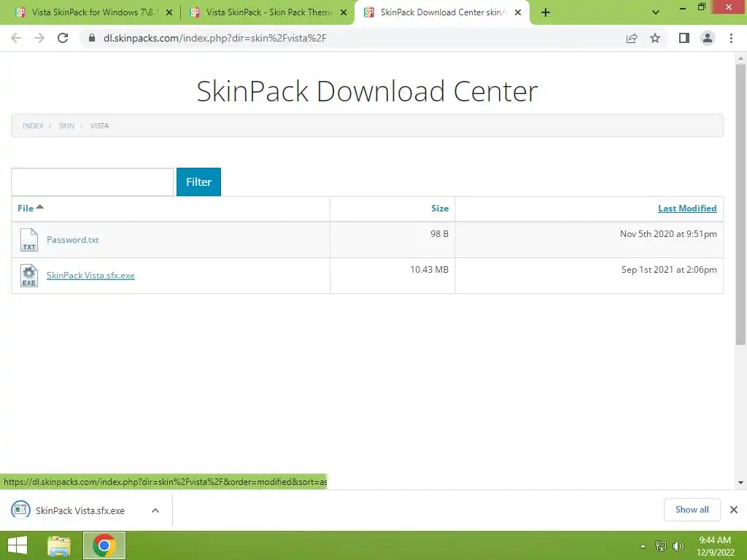The width and height of the screenshot is (747, 560).
Task: Expand options for SkinPack Vista.sfx.exe download
Action: (155, 510)
